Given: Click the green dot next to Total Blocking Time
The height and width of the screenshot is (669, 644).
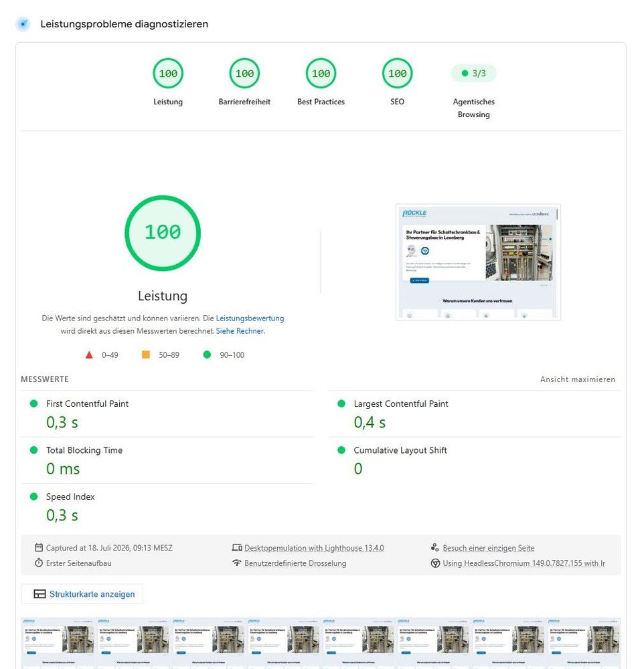Looking at the screenshot, I should point(33,450).
